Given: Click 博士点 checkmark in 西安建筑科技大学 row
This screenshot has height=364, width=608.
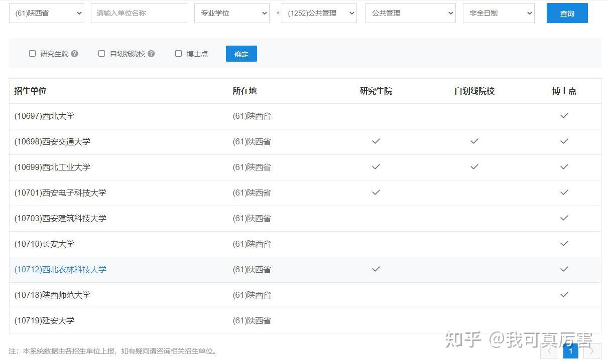Looking at the screenshot, I should point(564,218).
